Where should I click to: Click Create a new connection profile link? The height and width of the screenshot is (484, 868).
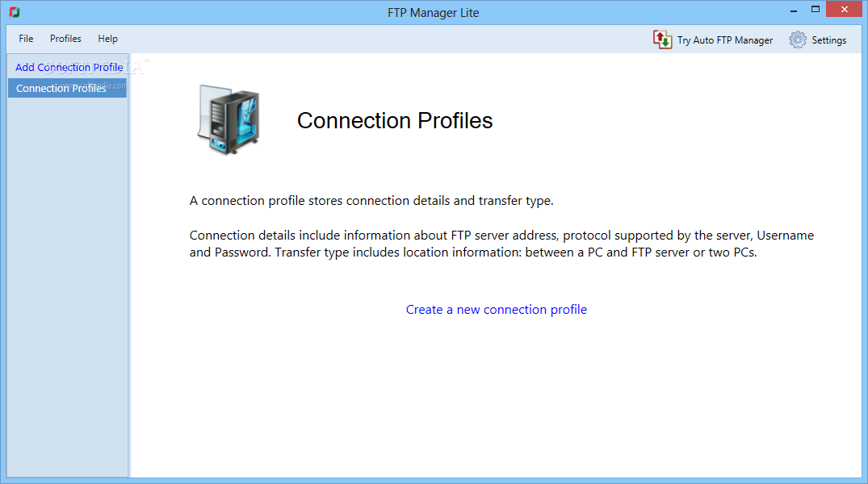click(496, 310)
